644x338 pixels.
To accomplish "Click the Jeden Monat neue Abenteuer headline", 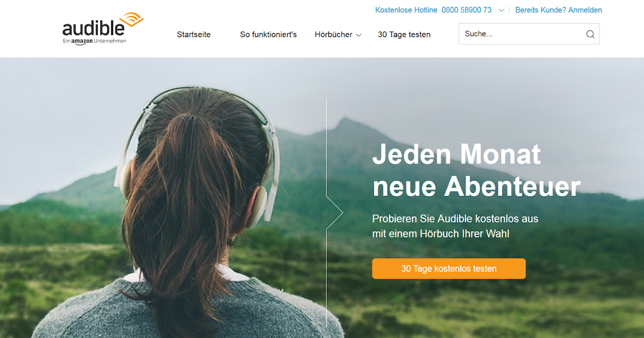I will [477, 171].
